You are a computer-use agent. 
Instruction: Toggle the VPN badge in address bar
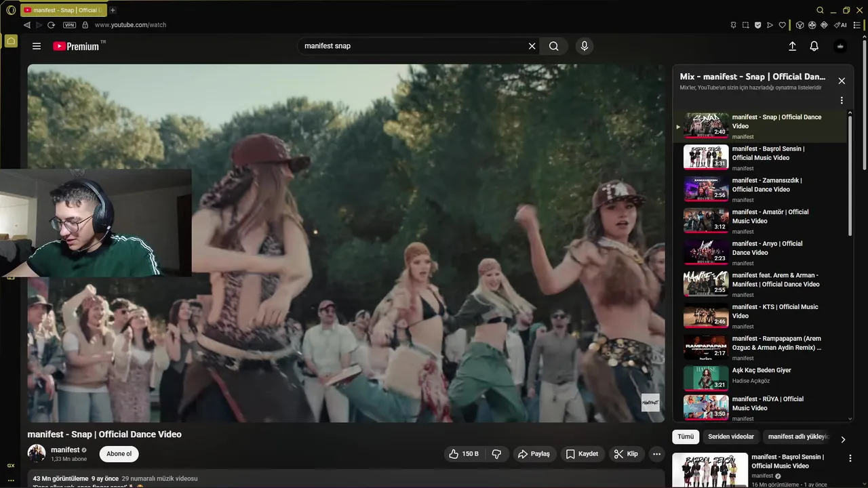click(x=69, y=25)
